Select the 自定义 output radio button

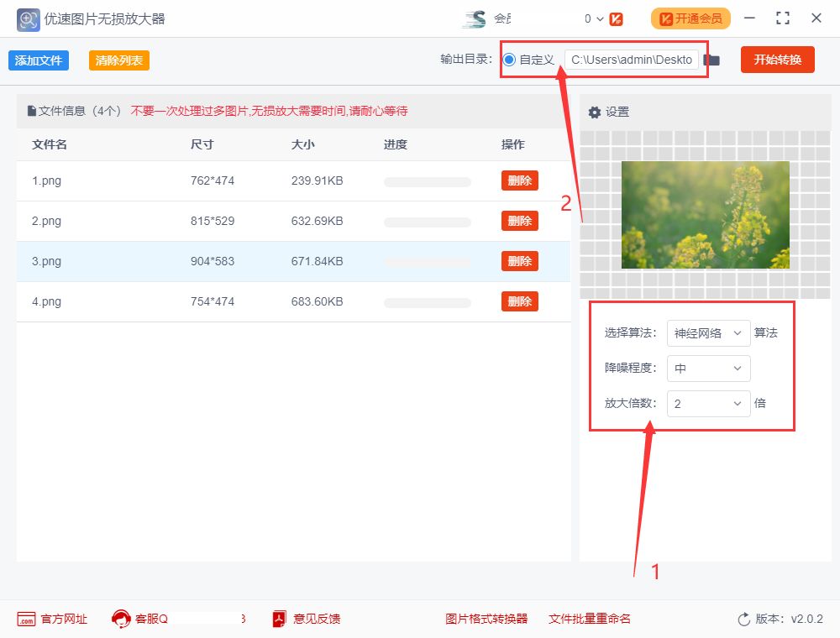tap(509, 60)
